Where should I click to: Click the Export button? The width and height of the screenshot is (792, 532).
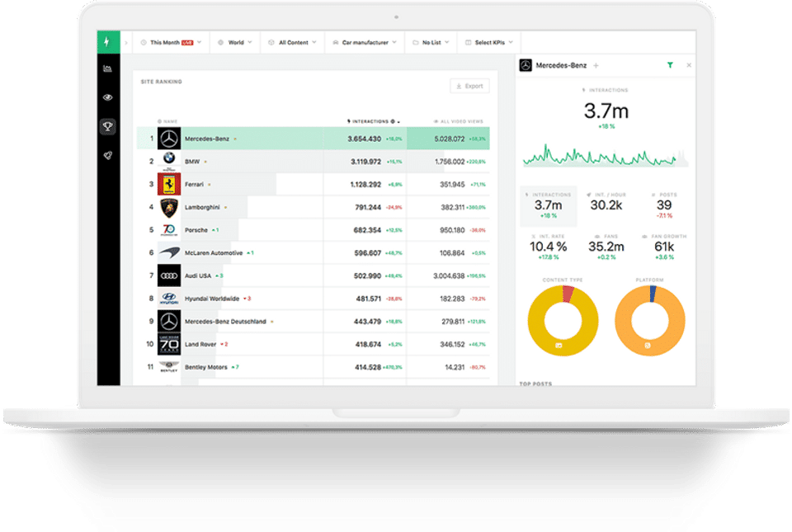469,86
